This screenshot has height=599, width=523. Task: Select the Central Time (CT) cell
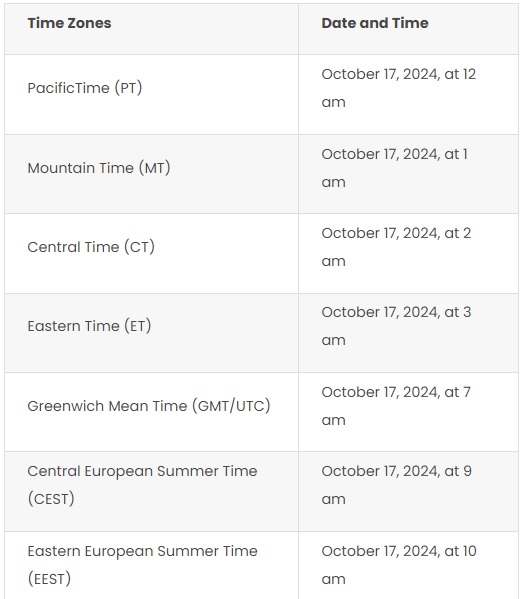click(152, 253)
